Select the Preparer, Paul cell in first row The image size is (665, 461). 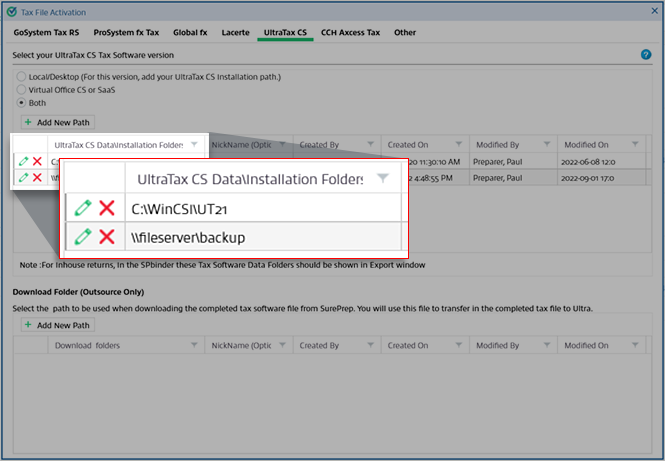point(511,161)
